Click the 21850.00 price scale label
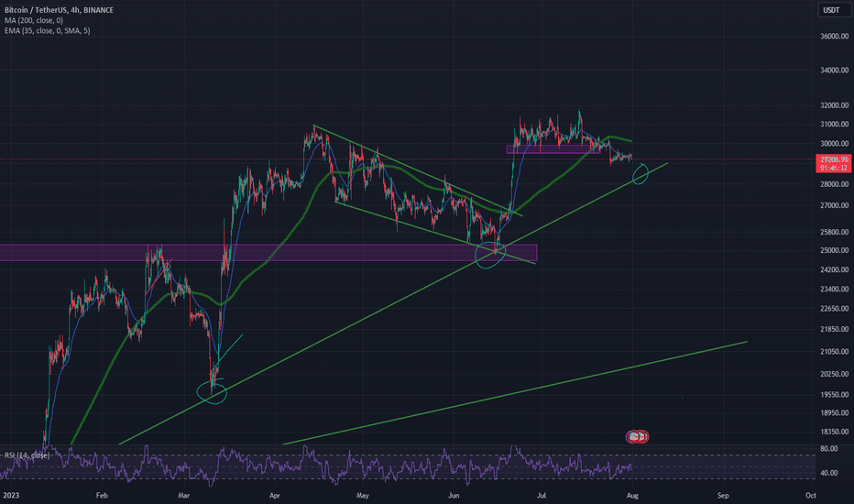The height and width of the screenshot is (504, 854). (x=835, y=329)
